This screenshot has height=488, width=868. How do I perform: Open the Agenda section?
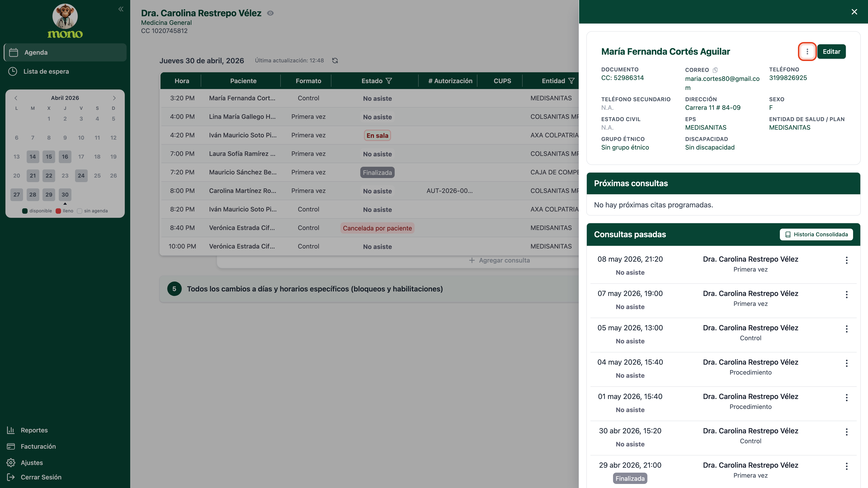(65, 52)
